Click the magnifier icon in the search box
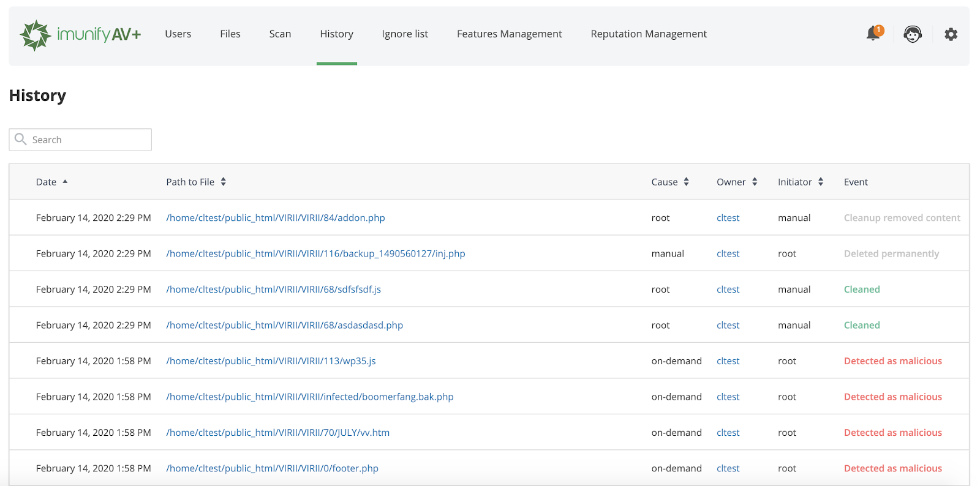Viewport: 980px width, 486px height. click(21, 140)
